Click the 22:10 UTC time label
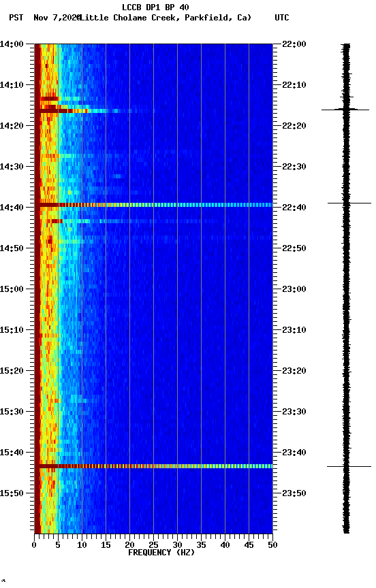Image resolution: width=376 pixels, height=588 pixels. click(294, 85)
